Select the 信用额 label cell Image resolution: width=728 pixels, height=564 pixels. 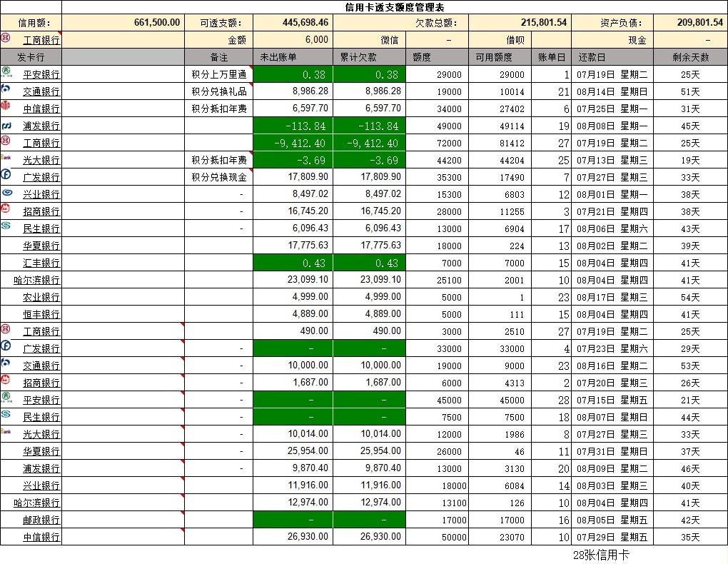(x=31, y=23)
